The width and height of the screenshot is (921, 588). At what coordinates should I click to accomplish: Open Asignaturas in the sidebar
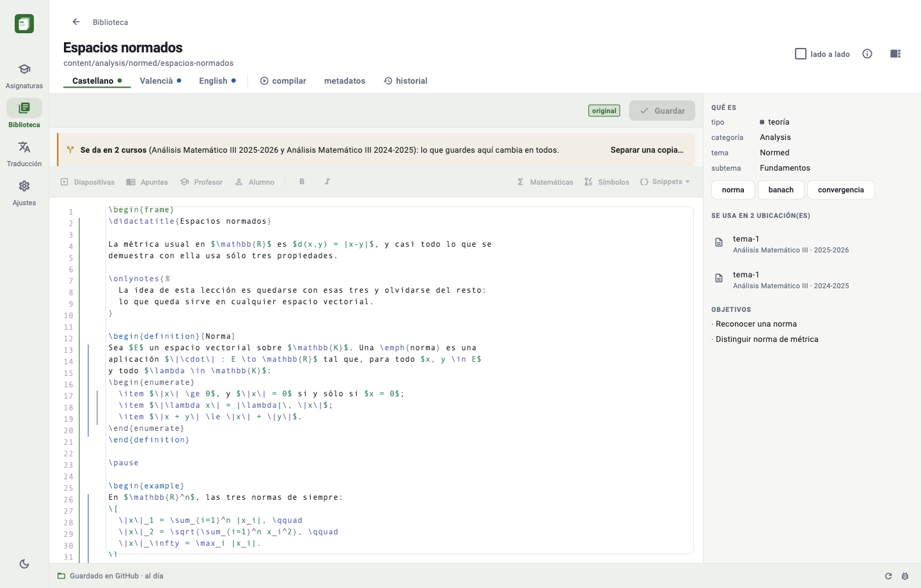click(24, 75)
